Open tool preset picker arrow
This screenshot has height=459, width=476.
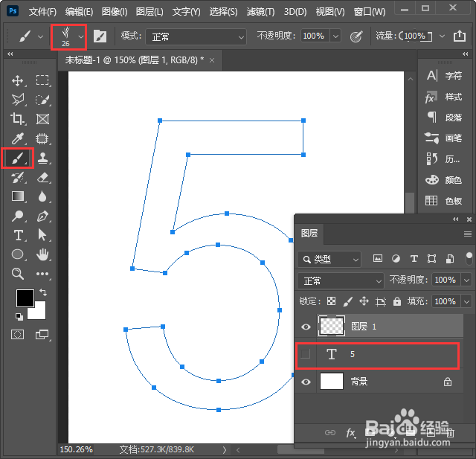(x=40, y=36)
